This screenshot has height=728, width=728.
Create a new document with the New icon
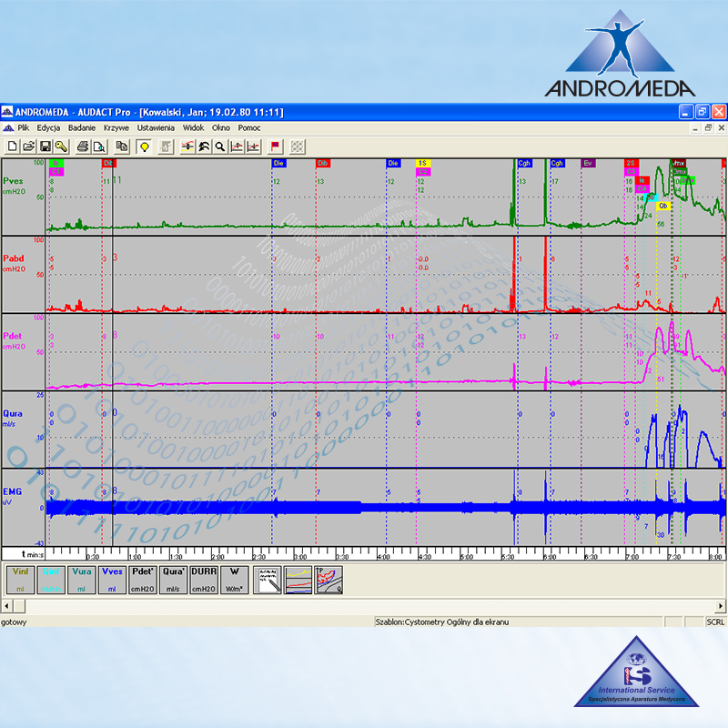[x=12, y=147]
